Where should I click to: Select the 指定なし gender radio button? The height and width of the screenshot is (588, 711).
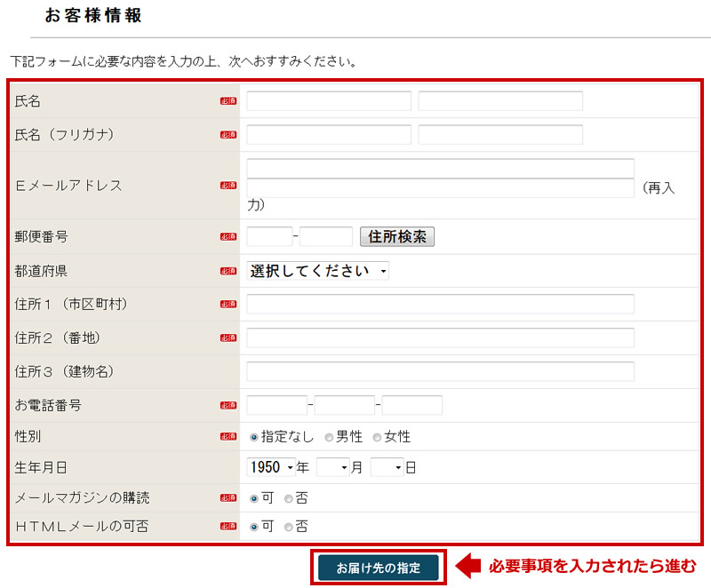tap(254, 437)
